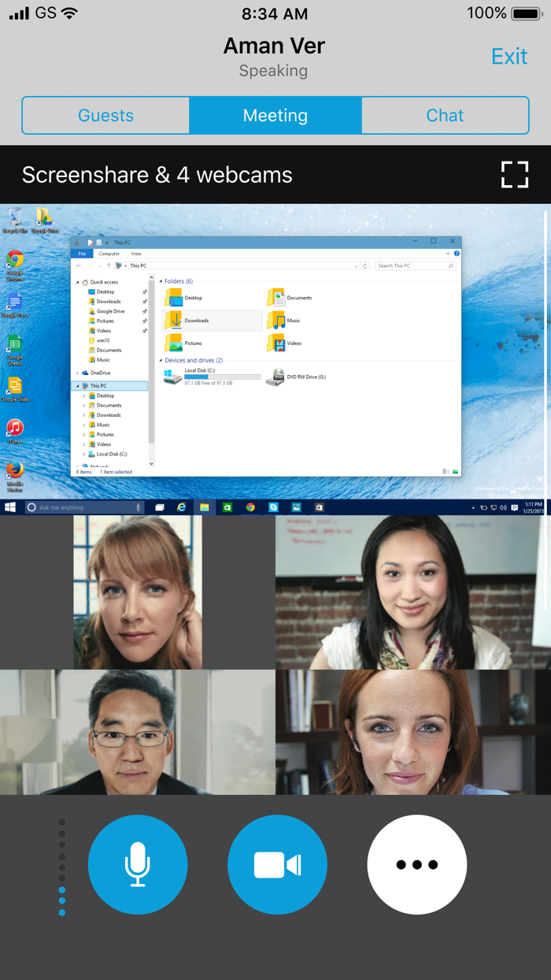Image resolution: width=551 pixels, height=980 pixels.
Task: Collapse Devices and drives group in shared Explorer
Action: pyautogui.click(x=161, y=361)
